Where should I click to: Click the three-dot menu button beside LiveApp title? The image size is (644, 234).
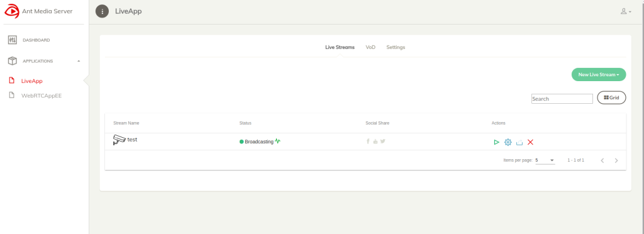pos(103,11)
